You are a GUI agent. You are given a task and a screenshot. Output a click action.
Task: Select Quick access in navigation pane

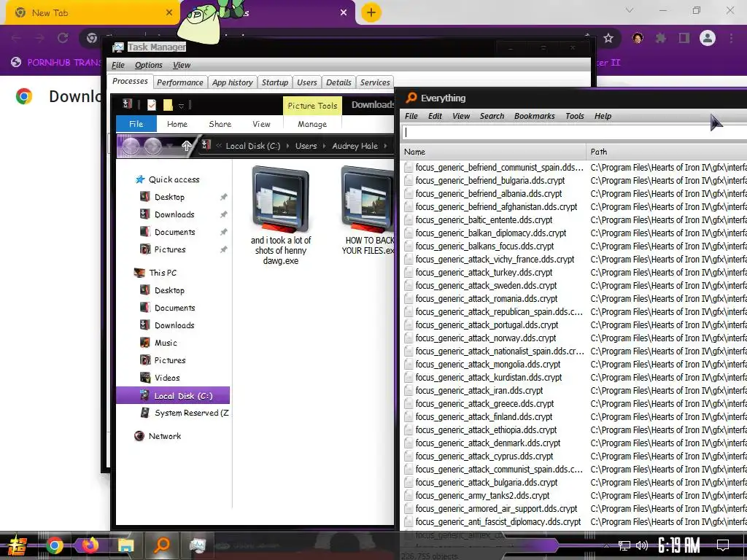174,179
